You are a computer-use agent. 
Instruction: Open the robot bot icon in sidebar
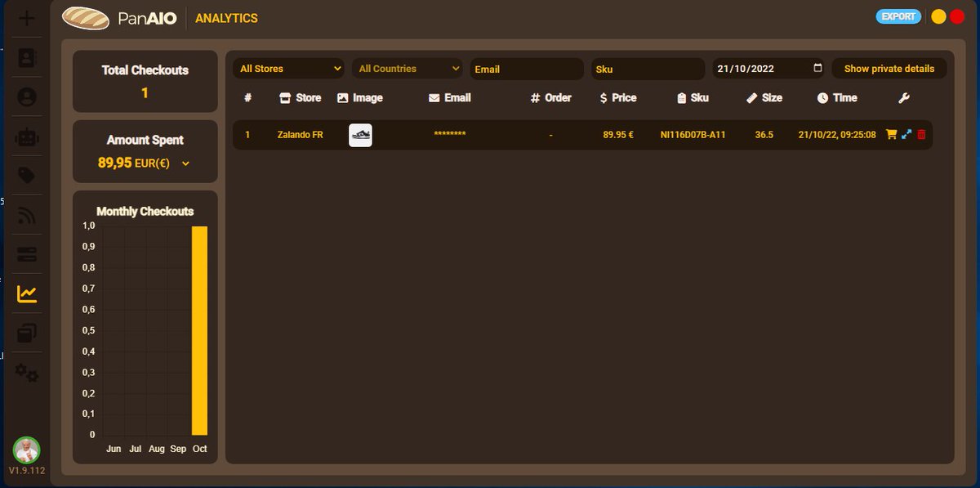tap(27, 137)
